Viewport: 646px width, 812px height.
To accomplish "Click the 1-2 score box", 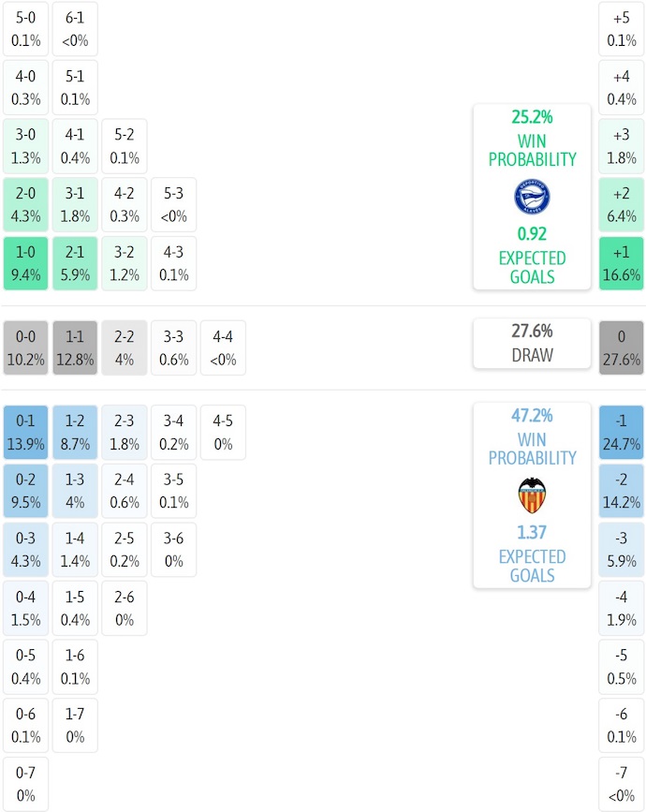I will tap(75, 433).
